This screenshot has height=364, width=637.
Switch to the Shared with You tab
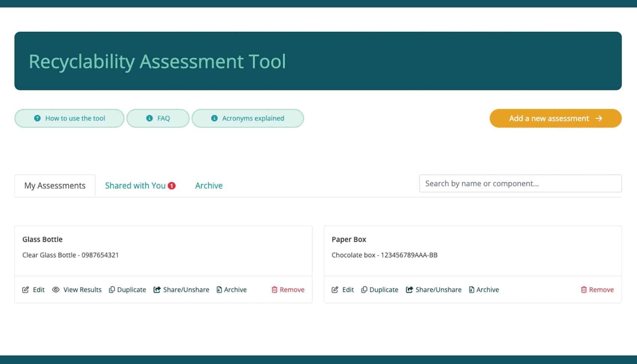coord(135,186)
